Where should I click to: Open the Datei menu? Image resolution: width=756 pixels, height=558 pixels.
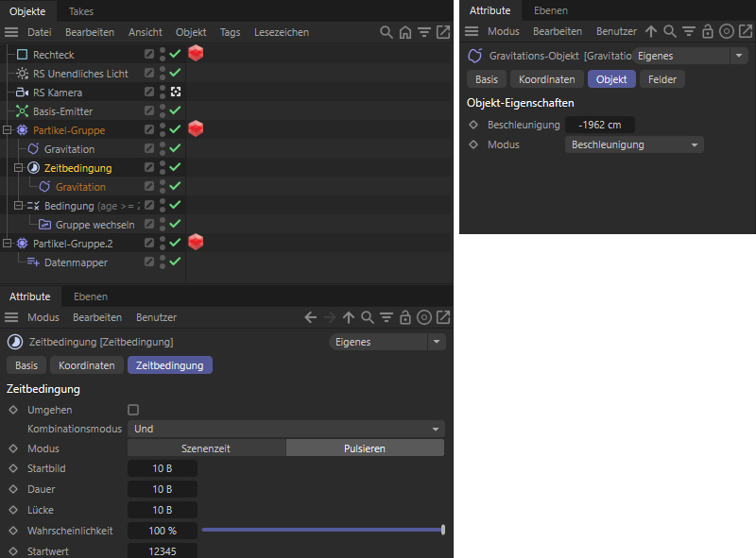point(40,32)
